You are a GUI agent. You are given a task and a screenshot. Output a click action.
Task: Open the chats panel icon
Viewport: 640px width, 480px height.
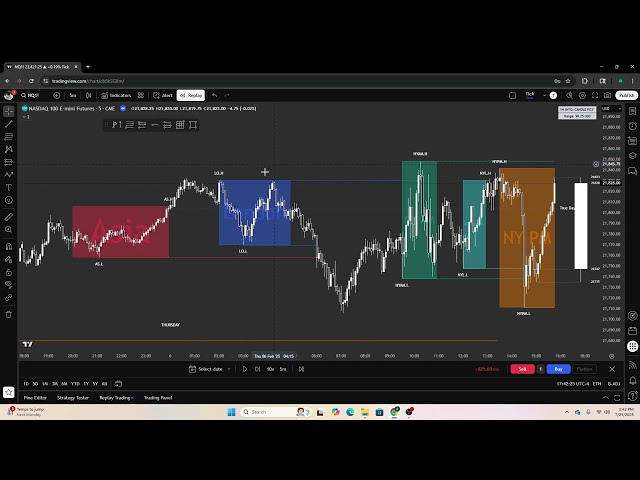click(x=633, y=171)
